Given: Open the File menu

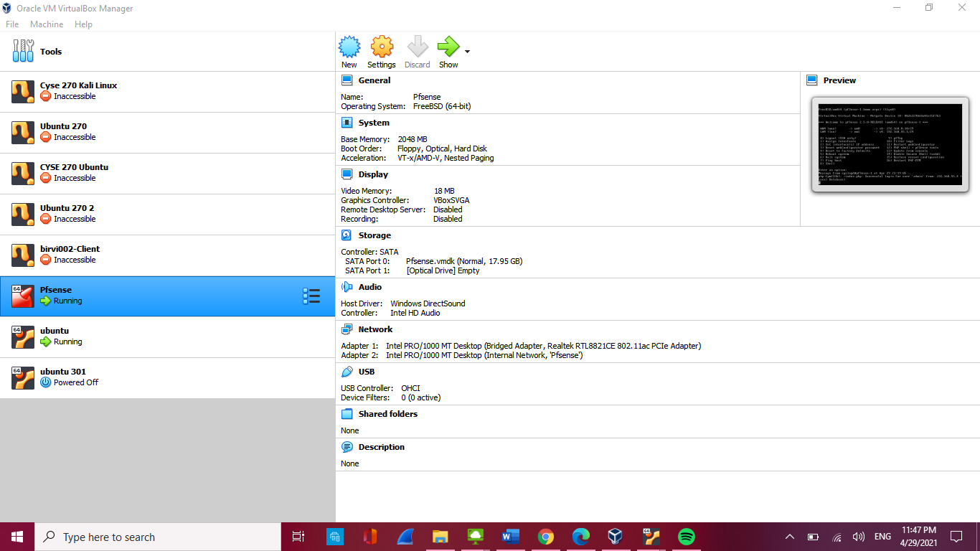Looking at the screenshot, I should click(x=12, y=24).
